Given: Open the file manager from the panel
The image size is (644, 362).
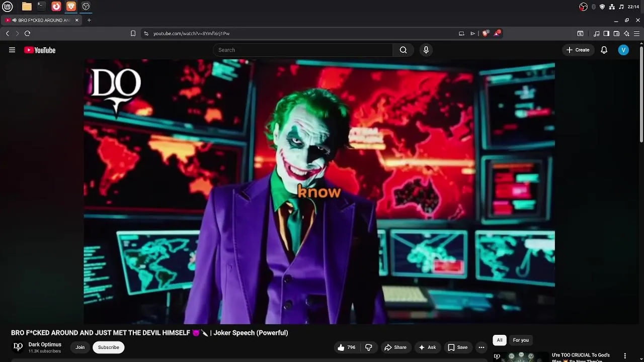Looking at the screenshot, I should pyautogui.click(x=27, y=7).
